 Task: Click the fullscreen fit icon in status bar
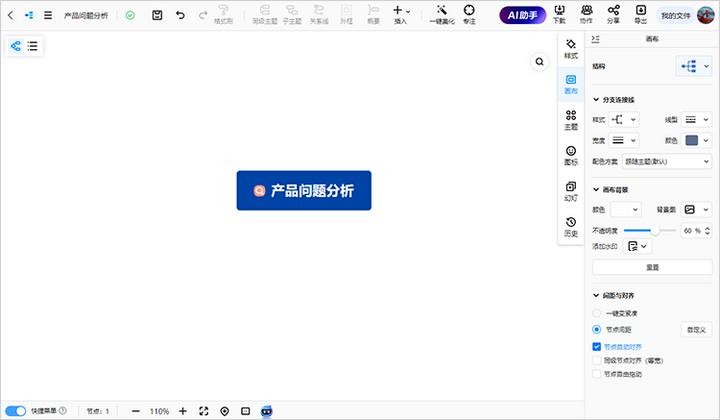pos(203,411)
